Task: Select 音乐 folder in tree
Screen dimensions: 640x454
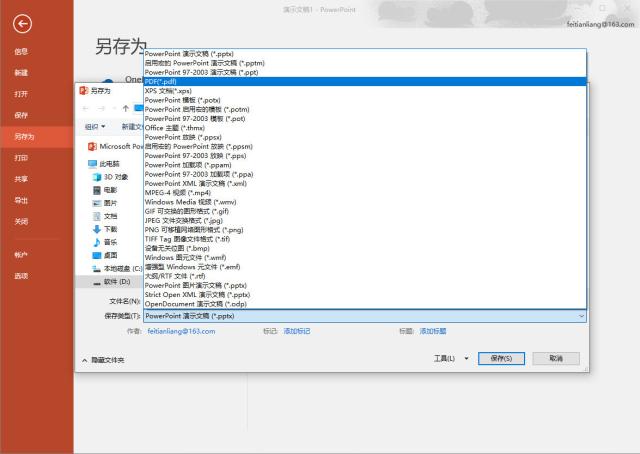Action: [105, 242]
